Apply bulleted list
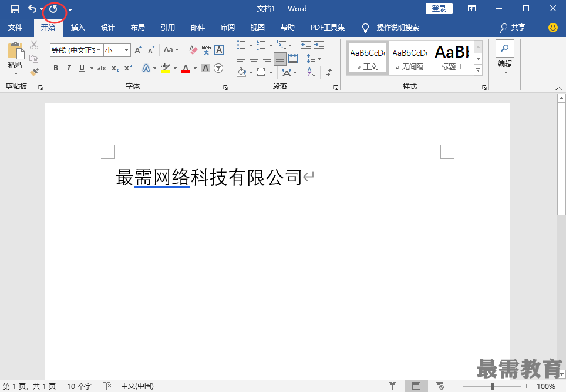 (x=241, y=45)
